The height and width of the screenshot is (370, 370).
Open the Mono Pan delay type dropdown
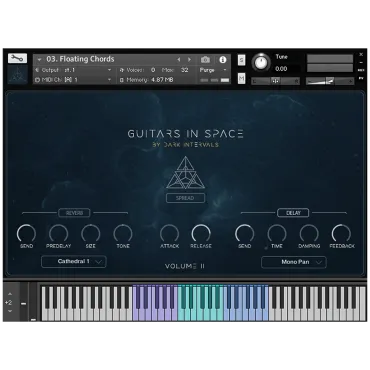294,262
